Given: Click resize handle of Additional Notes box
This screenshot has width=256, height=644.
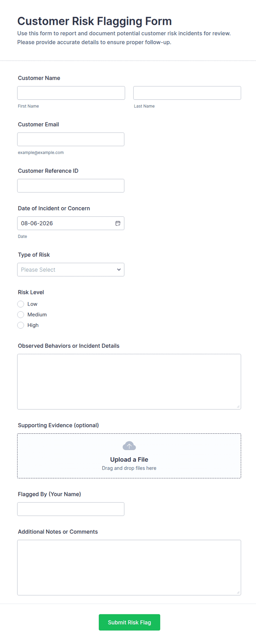Looking at the screenshot, I should [x=238, y=593].
